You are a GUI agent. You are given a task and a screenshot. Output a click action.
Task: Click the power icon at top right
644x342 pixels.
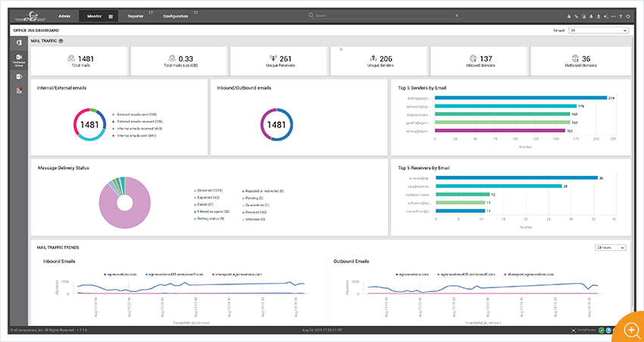[628, 17]
